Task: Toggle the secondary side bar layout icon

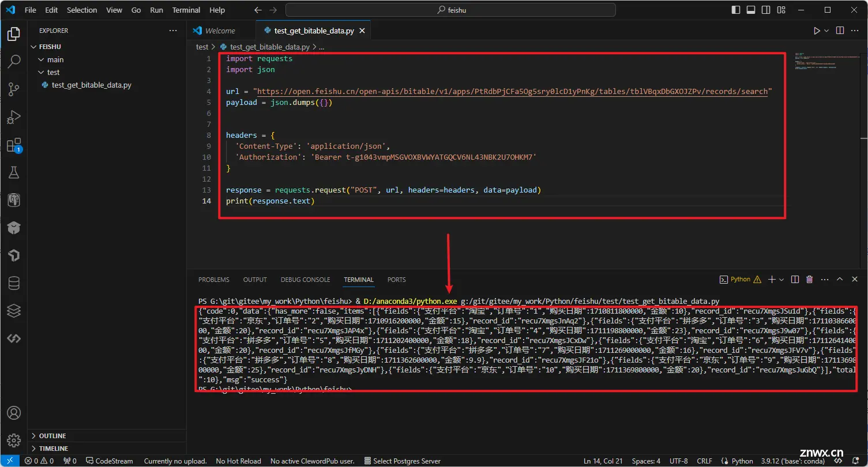Action: coord(766,10)
